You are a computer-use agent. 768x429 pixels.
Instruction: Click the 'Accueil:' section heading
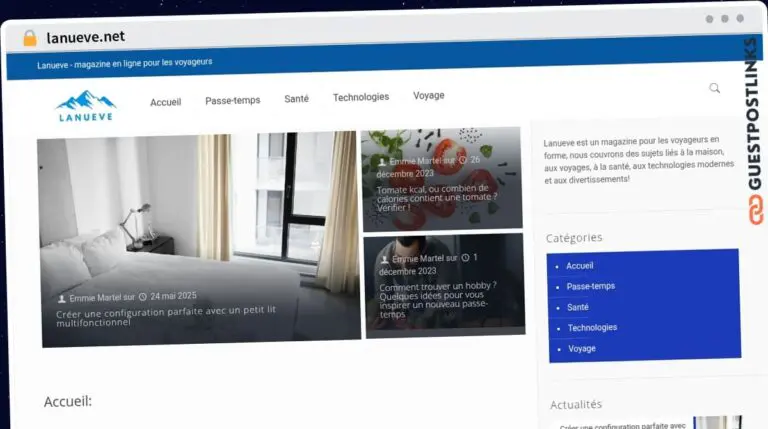pyautogui.click(x=68, y=402)
